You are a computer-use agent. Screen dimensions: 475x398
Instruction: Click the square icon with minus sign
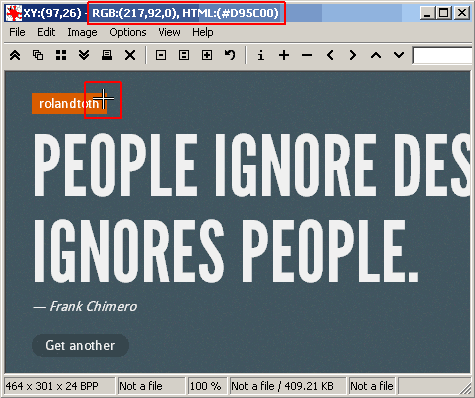[161, 55]
